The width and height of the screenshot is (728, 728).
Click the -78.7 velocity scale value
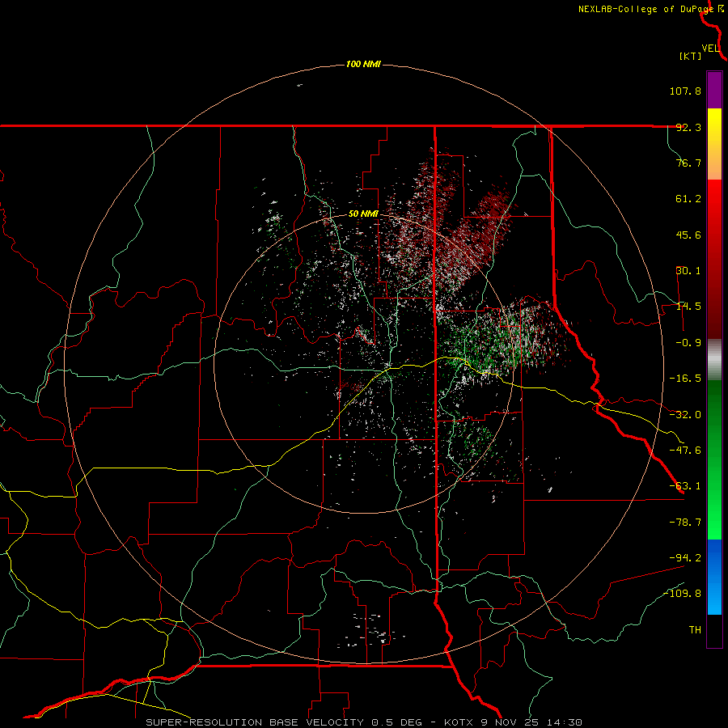point(685,523)
